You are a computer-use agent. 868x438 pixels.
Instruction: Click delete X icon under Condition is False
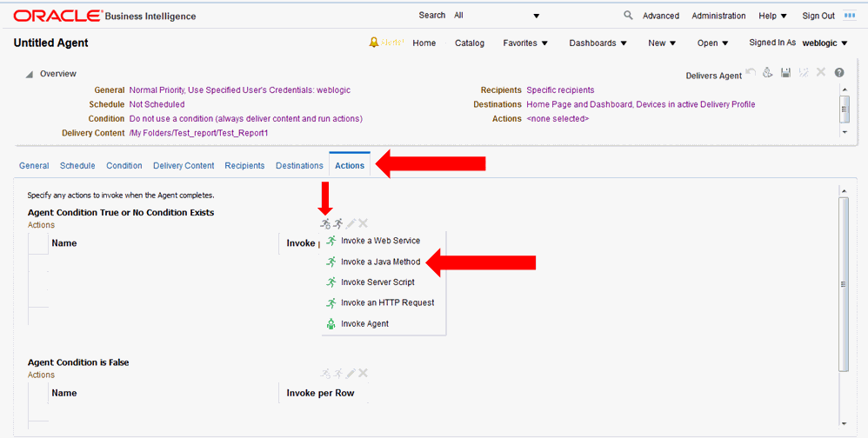tap(363, 374)
